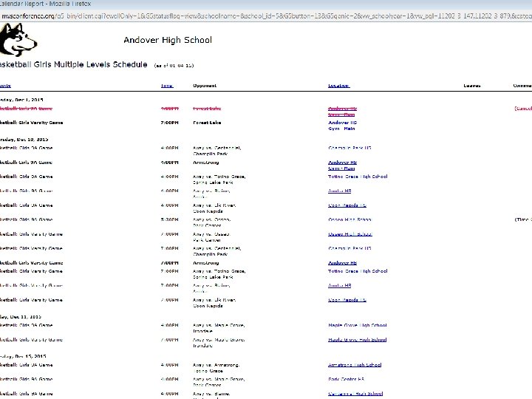Open Maple Grove High School link in 7:00PM row
The height and width of the screenshot is (399, 532).
pyautogui.click(x=358, y=340)
